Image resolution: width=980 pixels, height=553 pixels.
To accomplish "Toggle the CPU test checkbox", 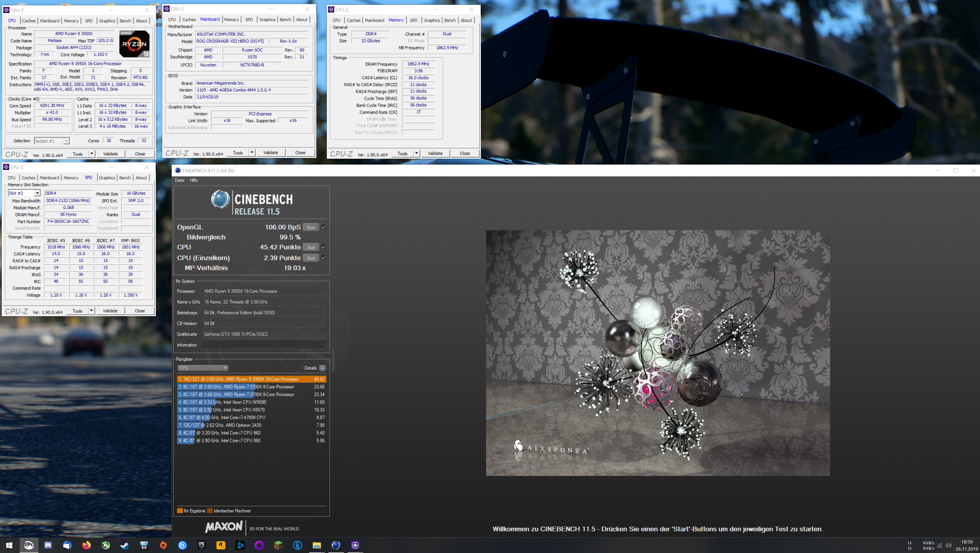I will click(x=324, y=247).
